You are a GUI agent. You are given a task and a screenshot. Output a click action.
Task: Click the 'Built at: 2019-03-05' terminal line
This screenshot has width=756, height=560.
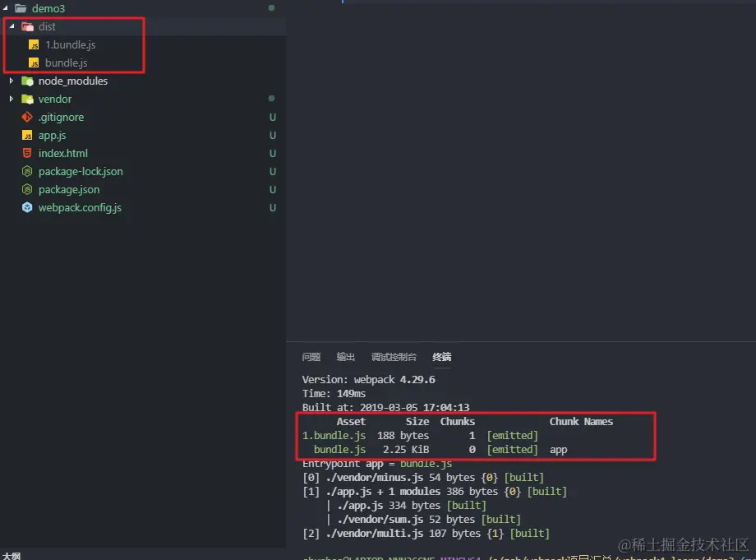[x=385, y=408]
